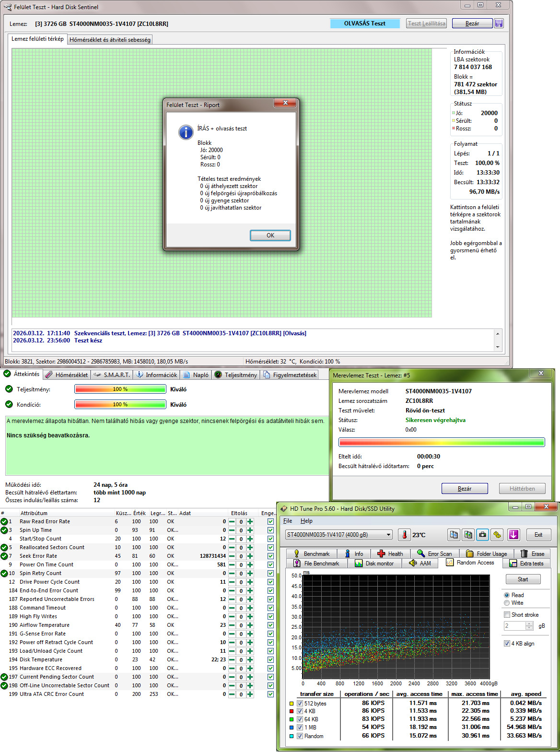
Task: Open the Teljesítmény tab in Hard Disk Sentinel
Action: (236, 375)
